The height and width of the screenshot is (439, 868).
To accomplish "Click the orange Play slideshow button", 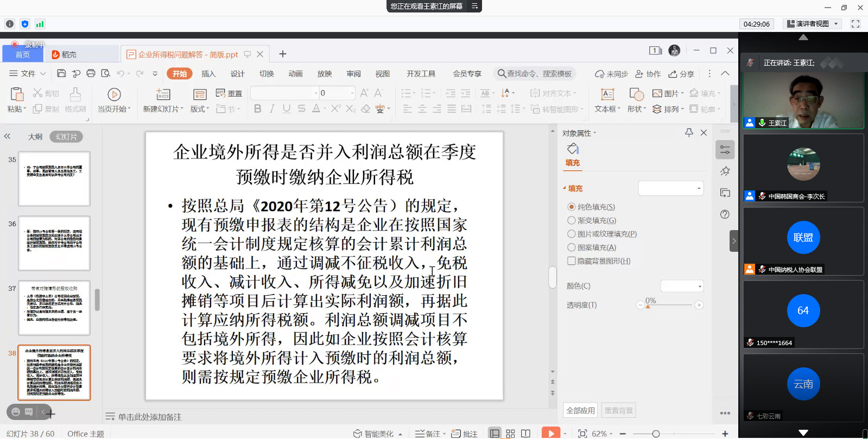I will click(550, 433).
